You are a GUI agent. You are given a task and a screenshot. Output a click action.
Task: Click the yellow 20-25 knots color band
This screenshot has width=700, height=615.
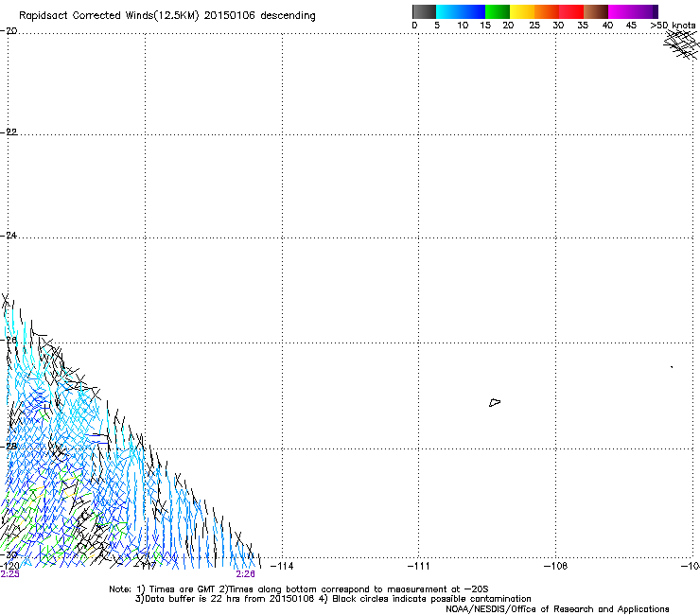point(522,11)
